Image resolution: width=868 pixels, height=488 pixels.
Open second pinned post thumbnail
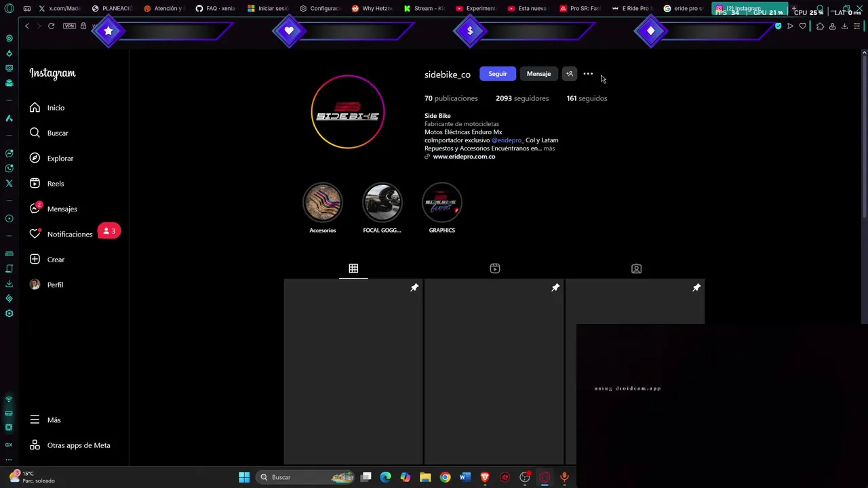tap(494, 371)
